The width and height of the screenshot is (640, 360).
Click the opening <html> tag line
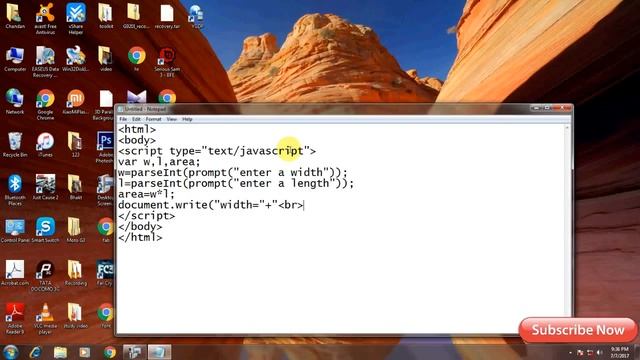coord(137,129)
